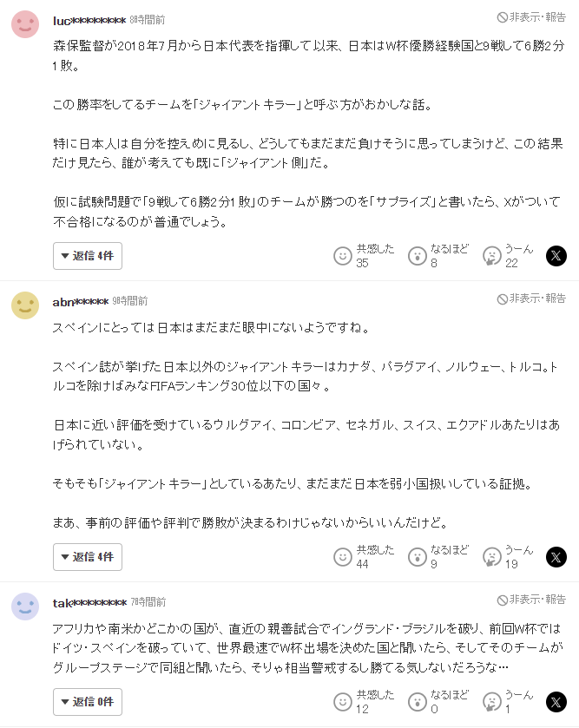Click うーん thinking icon on abn's comment
The width and height of the screenshot is (579, 728).
(491, 556)
